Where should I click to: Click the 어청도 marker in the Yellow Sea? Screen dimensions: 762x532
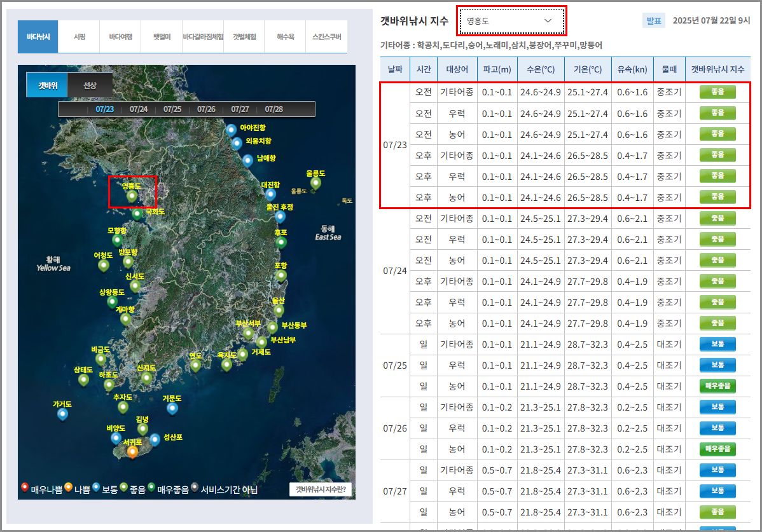coord(103,266)
